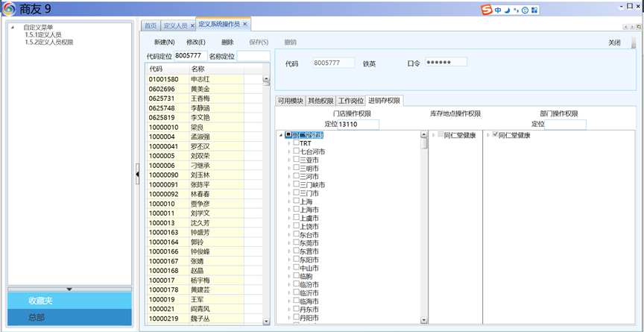The image size is (644, 332).
Task: Expand the 上海 tree node
Action: [289, 201]
